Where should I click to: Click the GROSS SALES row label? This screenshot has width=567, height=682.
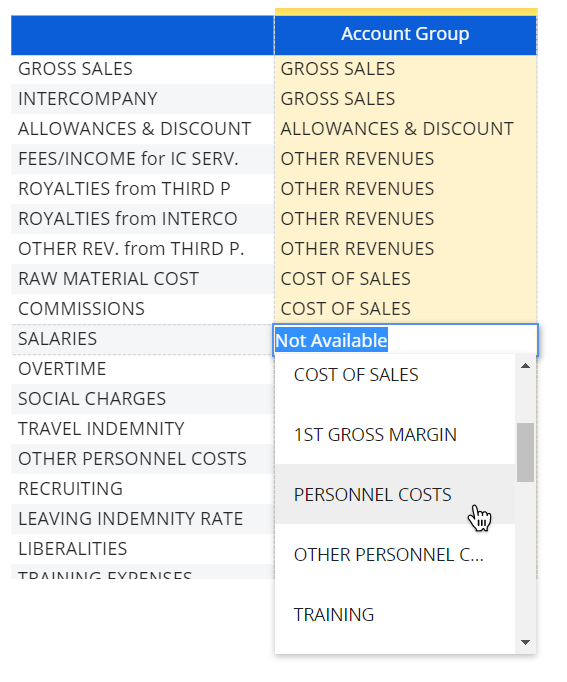[75, 69]
